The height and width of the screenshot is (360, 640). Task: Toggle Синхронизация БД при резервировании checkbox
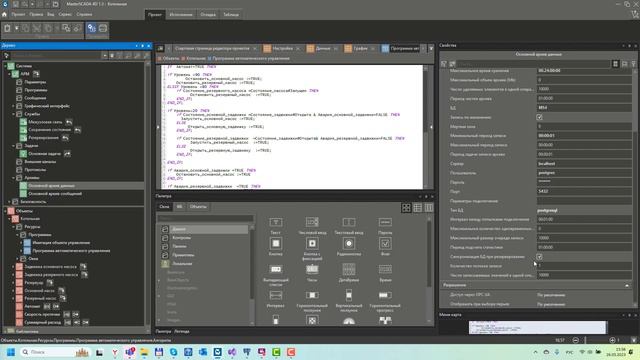[x=539, y=257]
